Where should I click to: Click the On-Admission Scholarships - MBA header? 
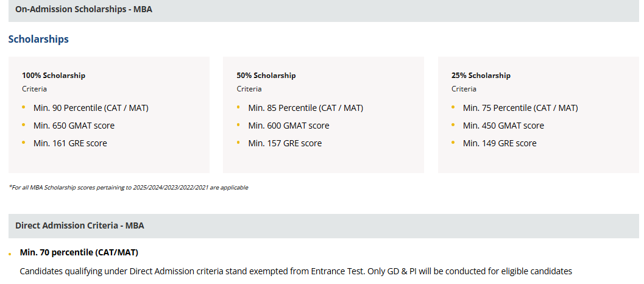pyautogui.click(x=84, y=10)
